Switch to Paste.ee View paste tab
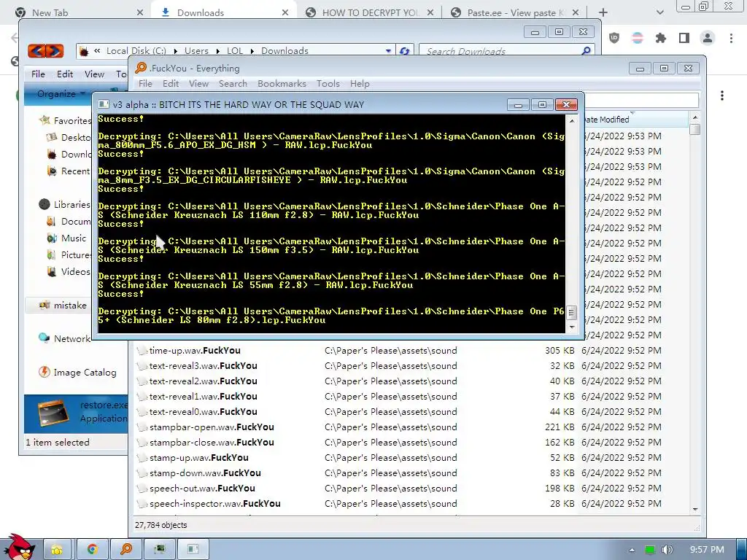 point(514,13)
